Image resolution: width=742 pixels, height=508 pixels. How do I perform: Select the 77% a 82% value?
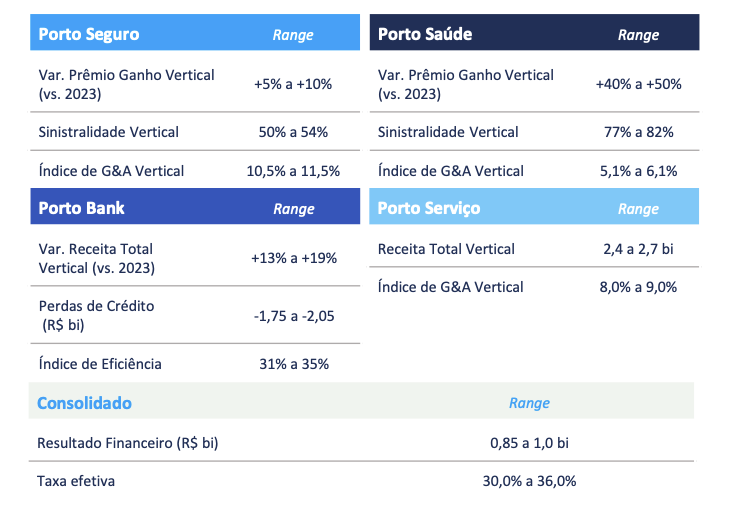coord(638,132)
